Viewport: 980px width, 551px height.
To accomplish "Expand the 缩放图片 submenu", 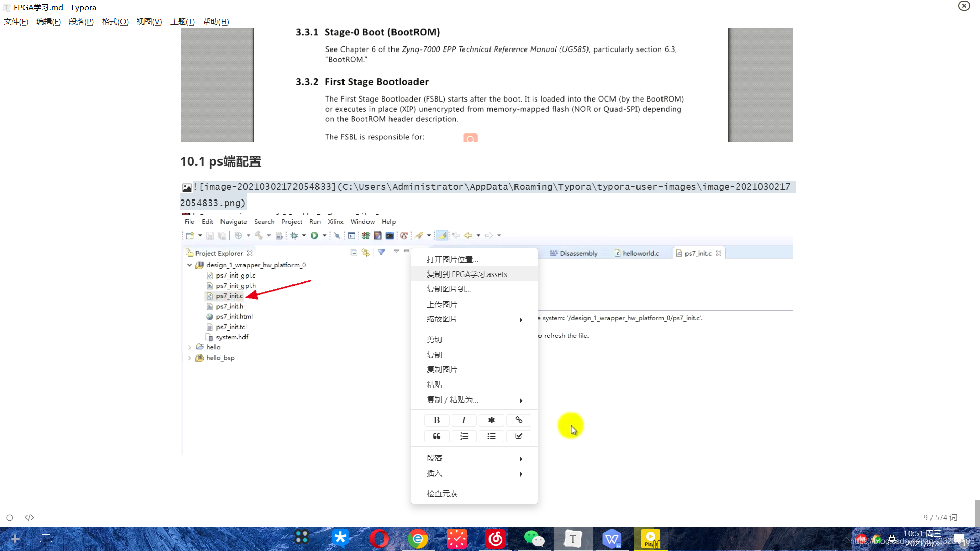I will pos(474,319).
